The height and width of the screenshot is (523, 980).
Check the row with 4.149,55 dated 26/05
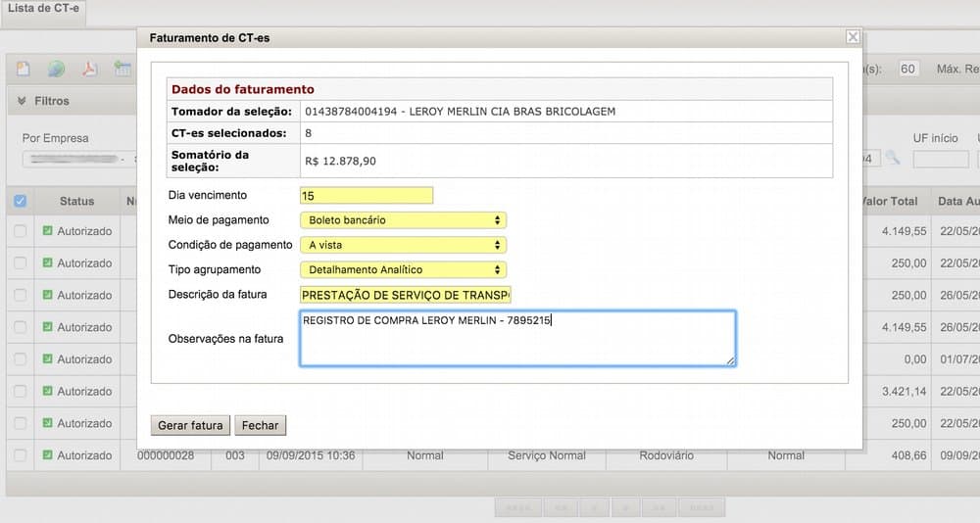pos(20,327)
